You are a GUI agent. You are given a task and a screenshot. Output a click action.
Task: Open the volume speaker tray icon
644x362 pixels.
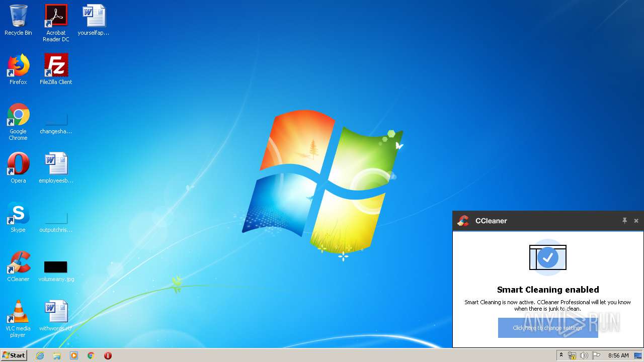pos(584,355)
